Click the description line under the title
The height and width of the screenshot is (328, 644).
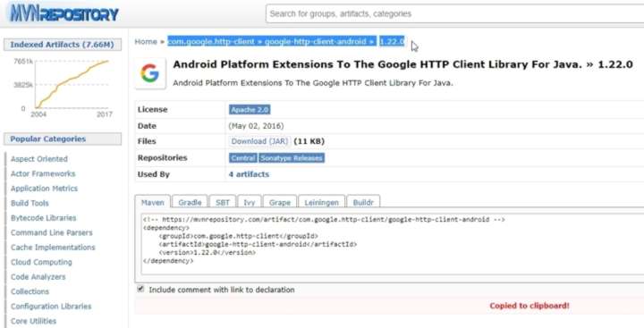pos(312,83)
